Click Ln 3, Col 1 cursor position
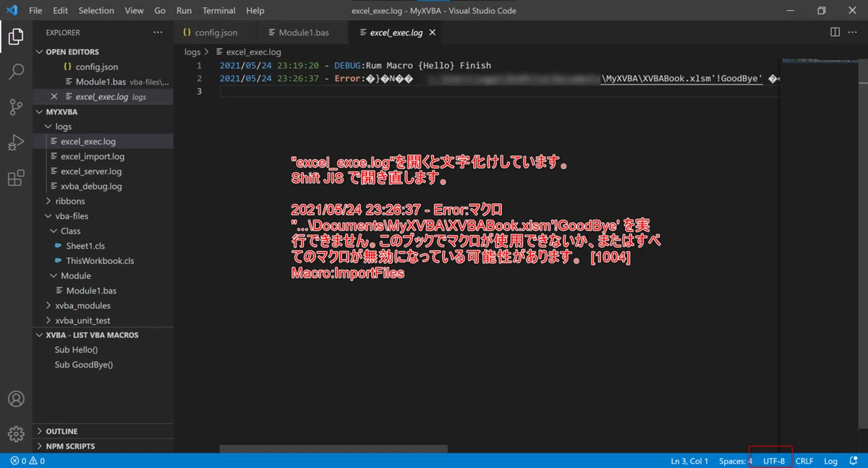The image size is (868, 468). [689, 461]
